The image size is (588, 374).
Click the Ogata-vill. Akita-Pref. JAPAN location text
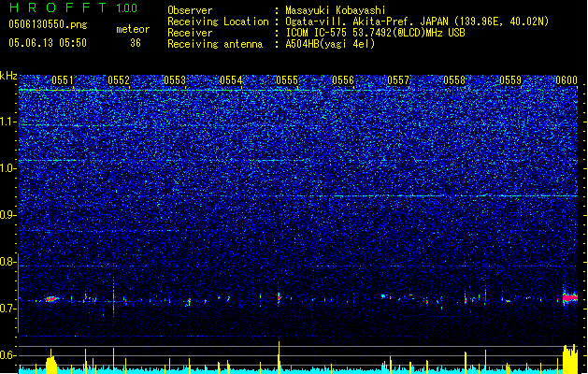(417, 22)
